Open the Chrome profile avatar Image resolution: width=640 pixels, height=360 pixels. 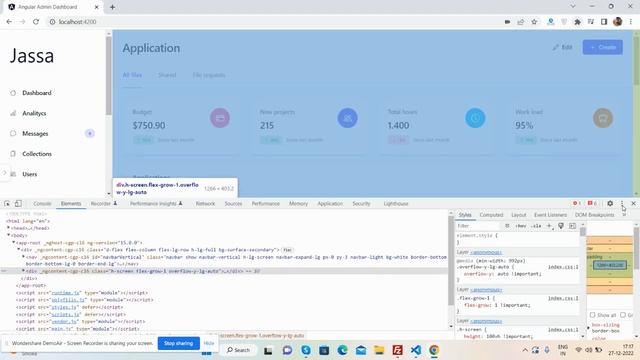(618, 22)
